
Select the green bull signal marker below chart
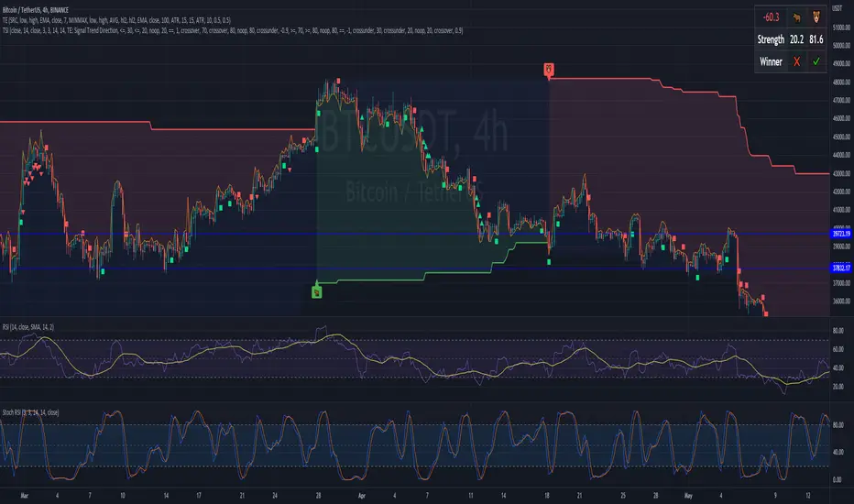(x=316, y=292)
